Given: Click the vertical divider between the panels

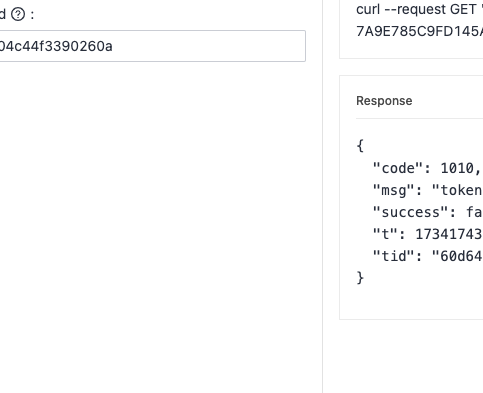Looking at the screenshot, I should (322, 196).
